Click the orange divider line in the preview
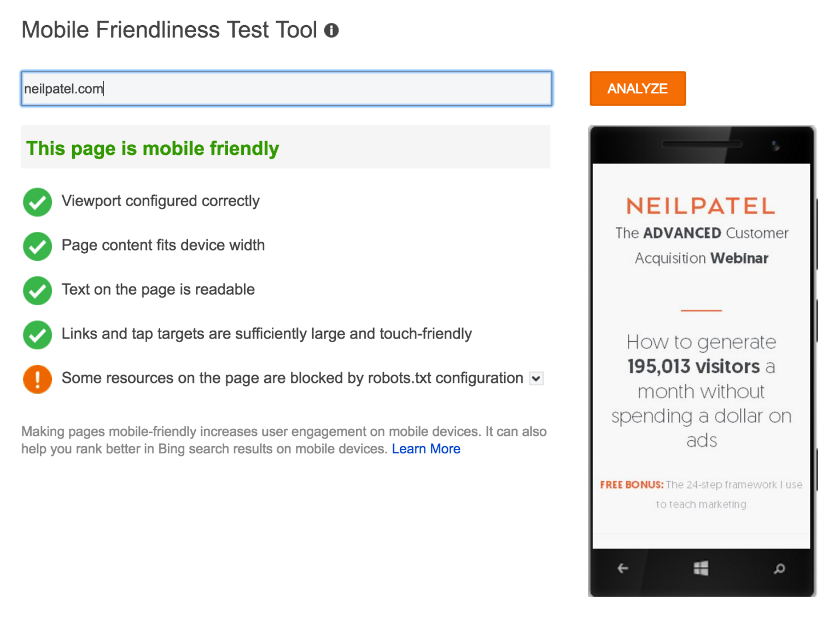The height and width of the screenshot is (618, 840). (701, 310)
